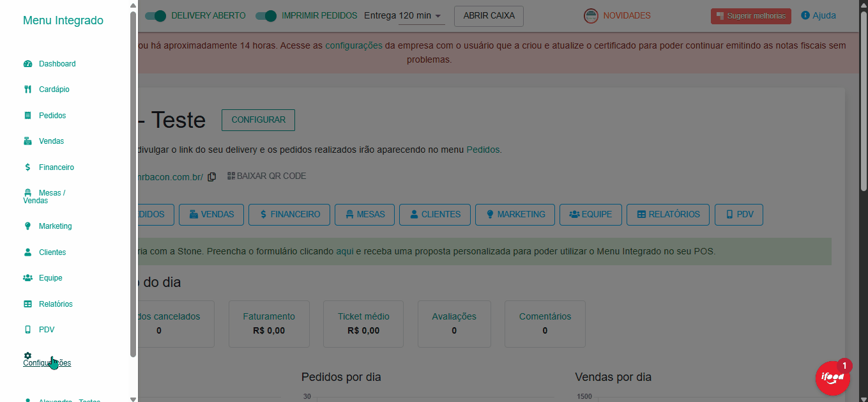Viewport: 868px width, 402px height.
Task: Open PDV using its smartphone icon
Action: point(27,329)
